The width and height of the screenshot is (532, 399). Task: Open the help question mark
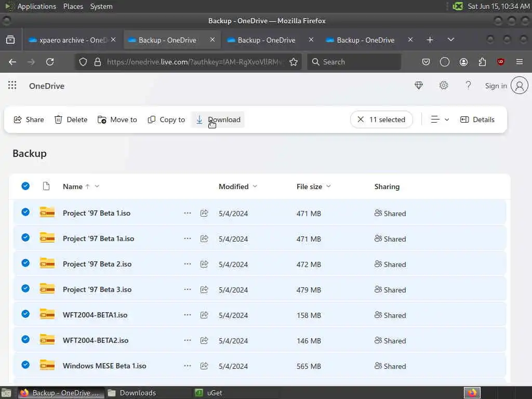(468, 86)
